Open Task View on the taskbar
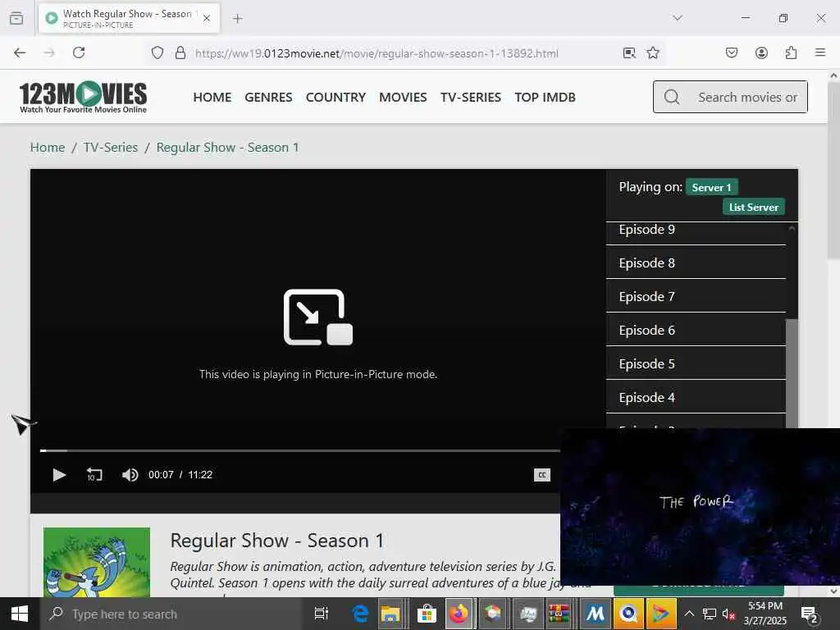This screenshot has width=840, height=630. coord(322,614)
